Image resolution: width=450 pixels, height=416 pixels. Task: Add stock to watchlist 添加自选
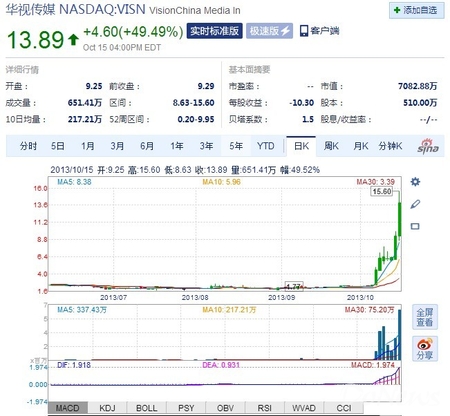click(x=417, y=10)
